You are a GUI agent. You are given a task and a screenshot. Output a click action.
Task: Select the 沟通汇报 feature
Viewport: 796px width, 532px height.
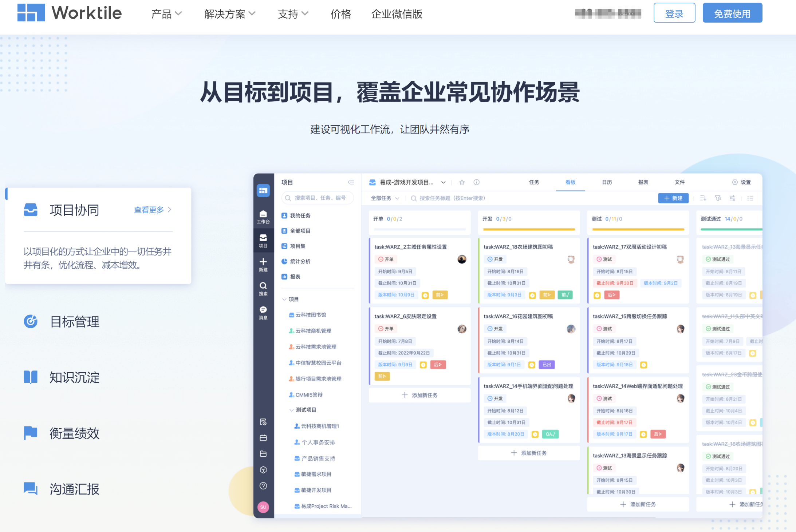pos(62,489)
